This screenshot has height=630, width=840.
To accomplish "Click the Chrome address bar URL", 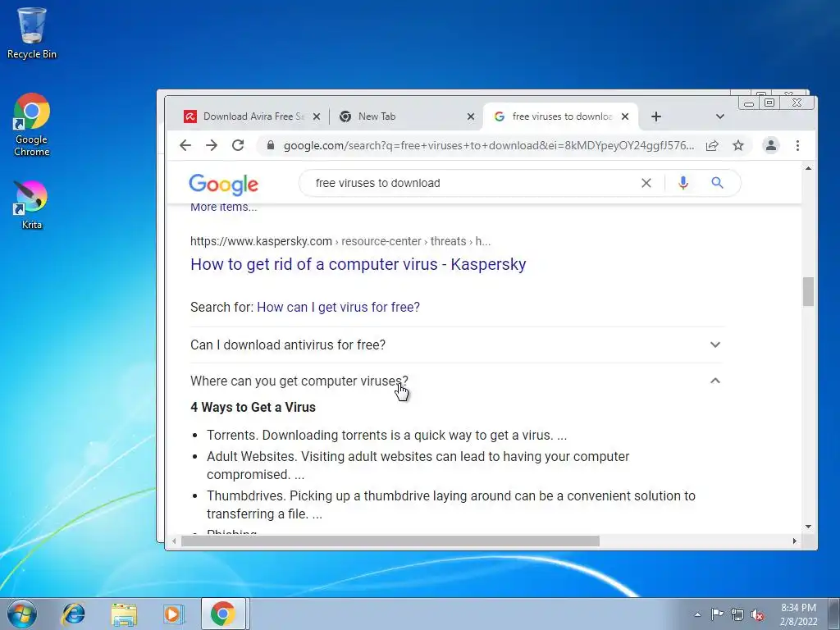I will pyautogui.click(x=489, y=146).
